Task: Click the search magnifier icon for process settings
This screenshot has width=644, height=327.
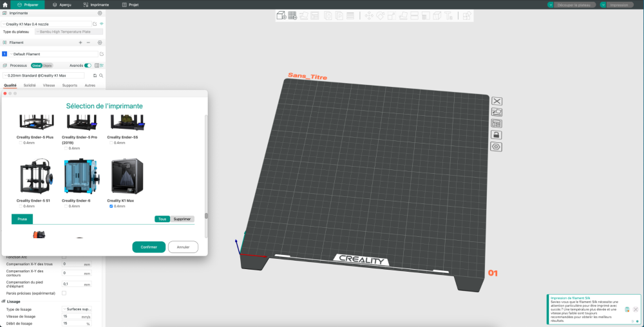Action: [x=102, y=75]
